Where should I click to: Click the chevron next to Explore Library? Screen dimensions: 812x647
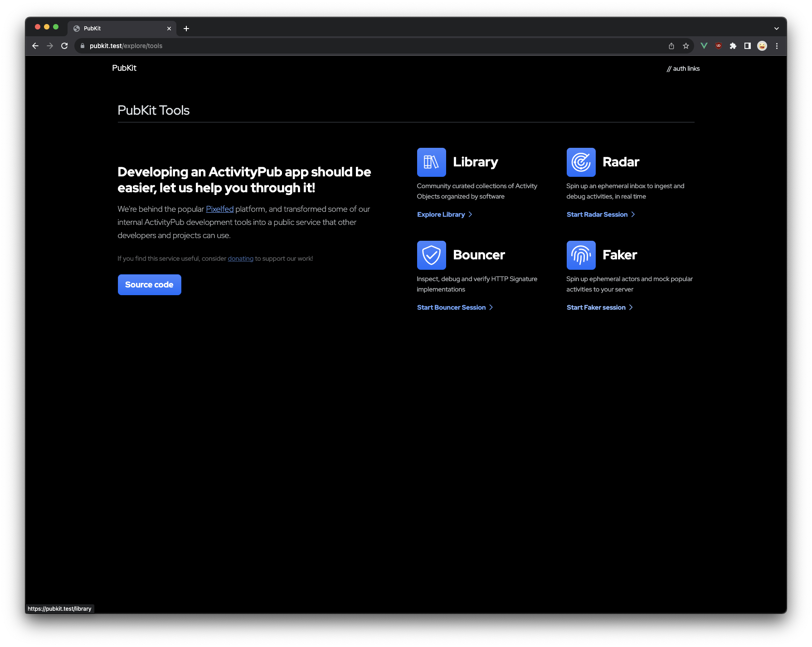click(470, 214)
